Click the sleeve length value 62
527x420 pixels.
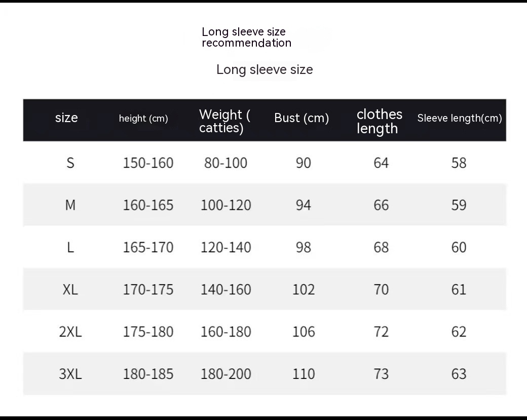pos(459,332)
